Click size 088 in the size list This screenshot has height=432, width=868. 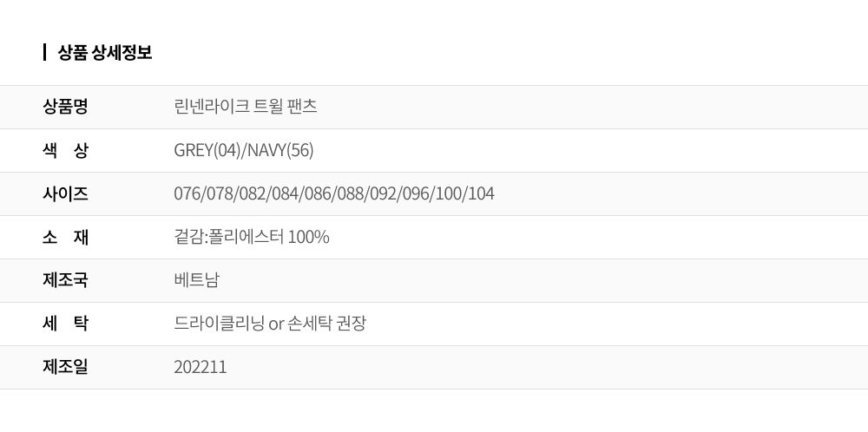pyautogui.click(x=352, y=193)
